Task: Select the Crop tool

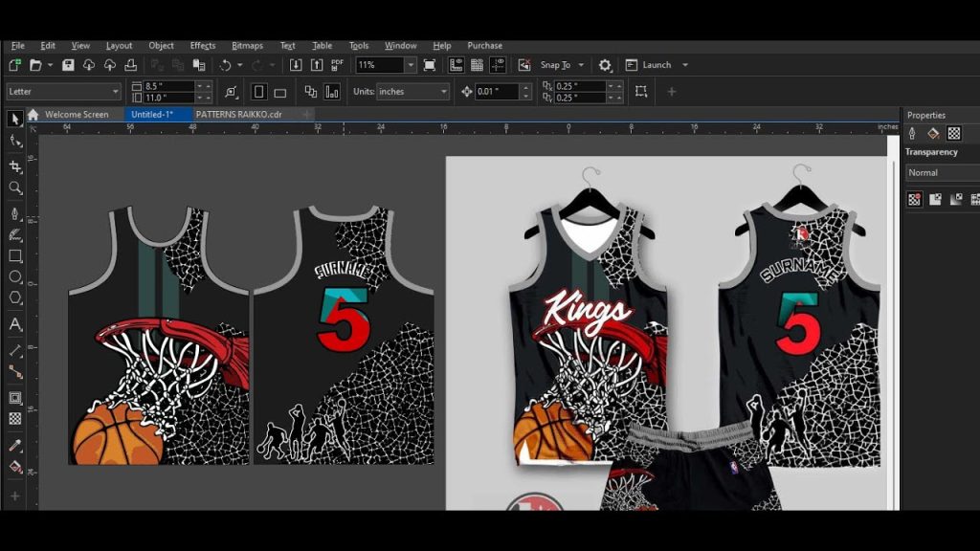Action: [15, 166]
